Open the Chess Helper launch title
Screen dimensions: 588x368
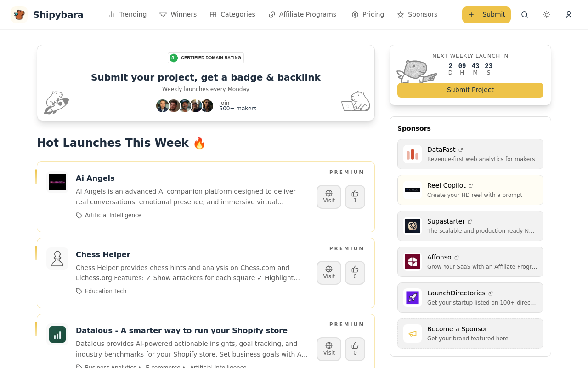103,255
